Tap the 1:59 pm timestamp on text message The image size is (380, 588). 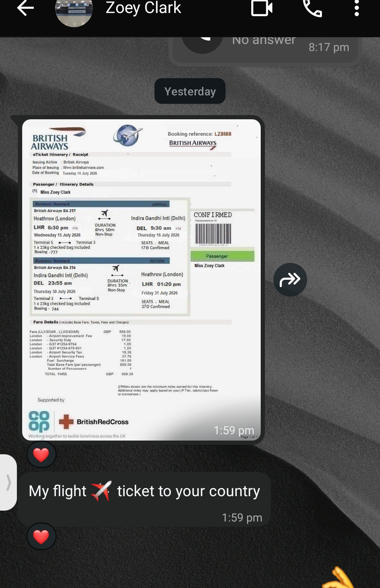242,518
